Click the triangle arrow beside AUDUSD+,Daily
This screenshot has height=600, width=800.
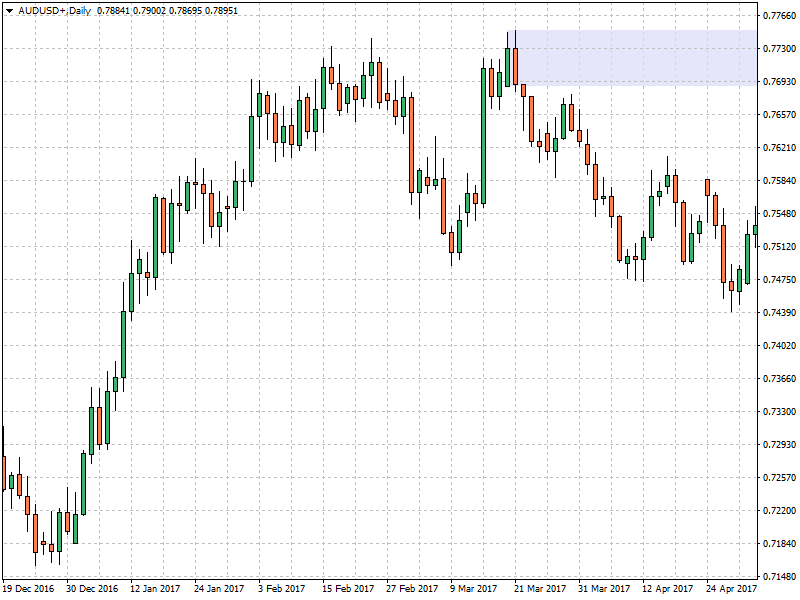pyautogui.click(x=9, y=10)
